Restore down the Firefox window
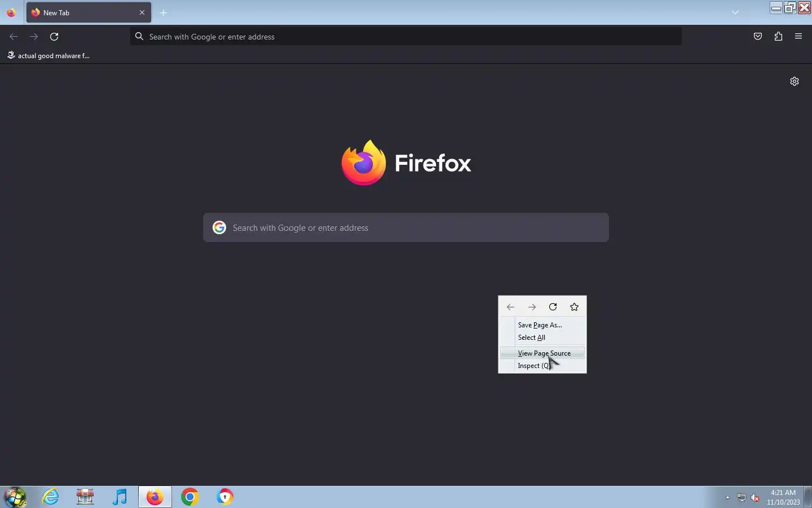The image size is (812, 508). [791, 7]
